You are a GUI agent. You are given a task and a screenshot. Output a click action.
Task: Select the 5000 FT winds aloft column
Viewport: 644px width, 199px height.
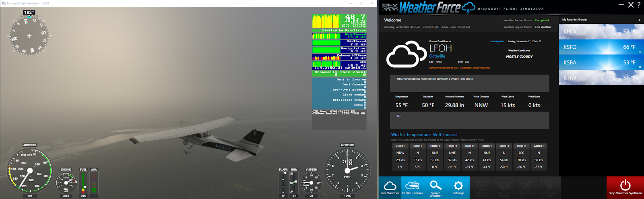(418, 156)
